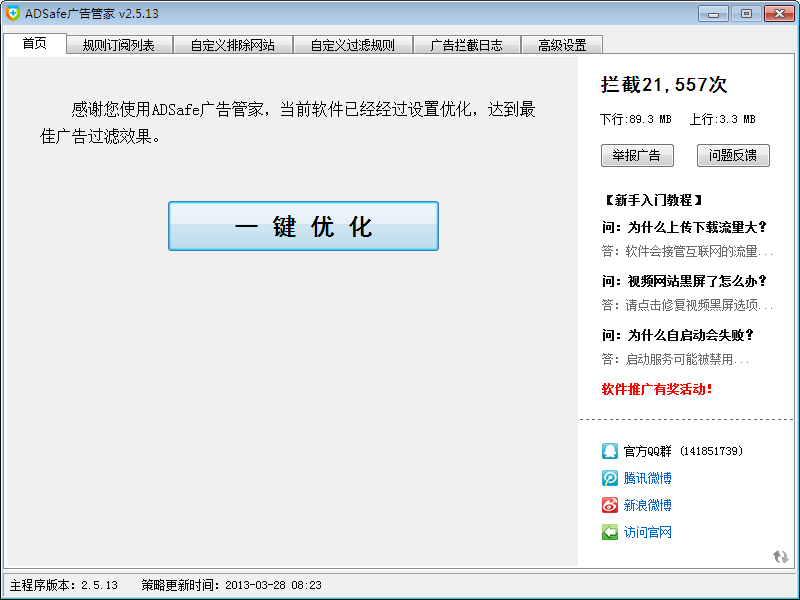Image resolution: width=800 pixels, height=600 pixels.
Task: Click the refresh arrows icon at bottom right
Action: (x=781, y=557)
